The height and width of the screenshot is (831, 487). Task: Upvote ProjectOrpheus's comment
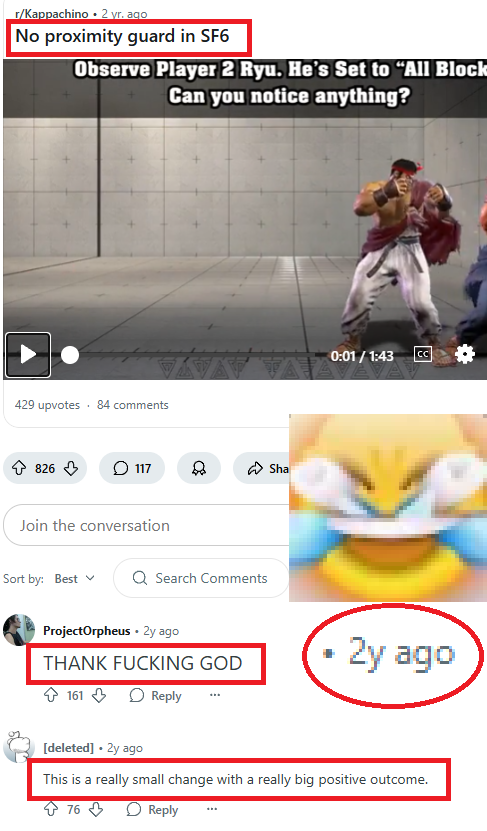point(50,695)
